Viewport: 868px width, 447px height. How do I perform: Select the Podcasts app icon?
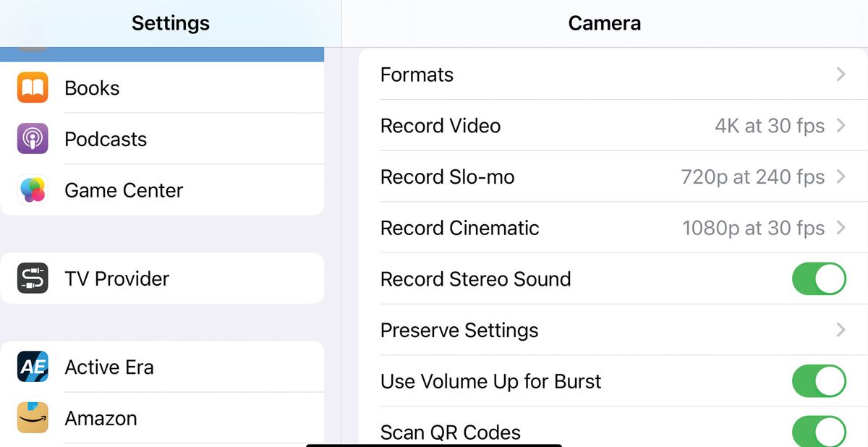point(32,139)
